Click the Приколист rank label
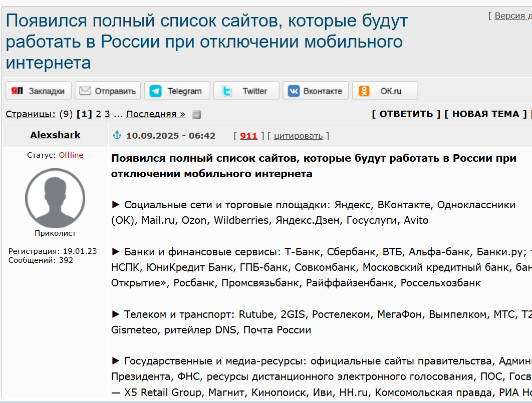The width and height of the screenshot is (532, 403). point(55,233)
